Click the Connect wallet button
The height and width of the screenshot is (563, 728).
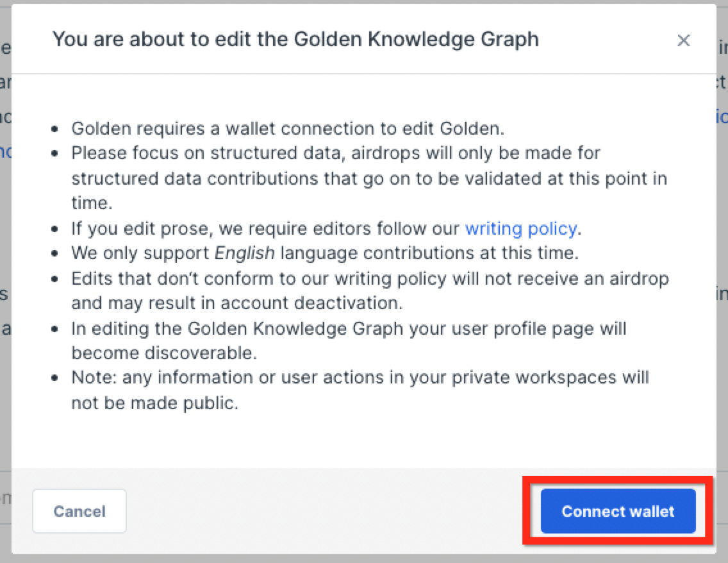[x=618, y=511]
